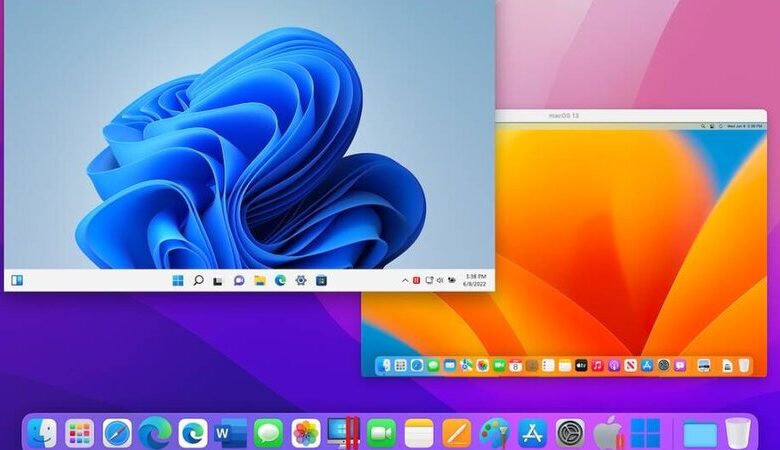Open the older Edge icon in main dock
The width and height of the screenshot is (780, 450).
tap(155, 433)
